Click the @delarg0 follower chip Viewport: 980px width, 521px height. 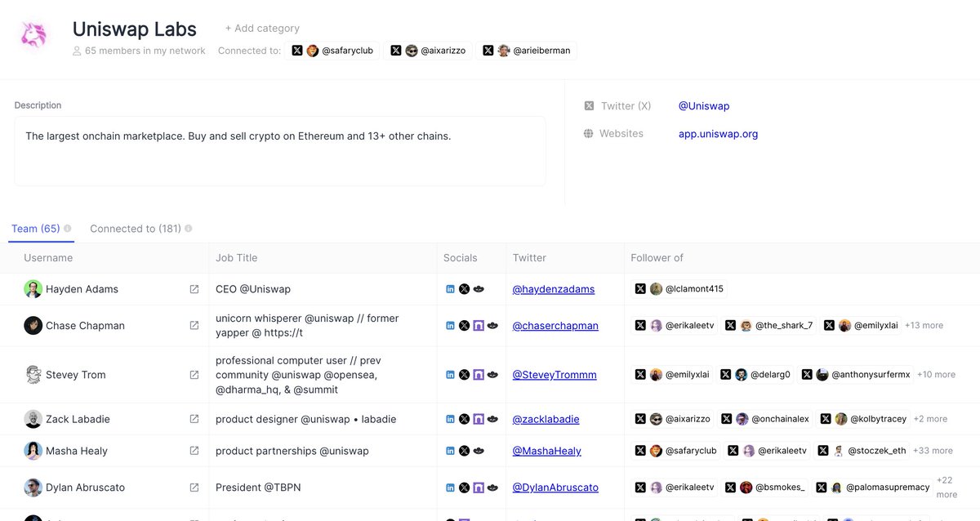pyautogui.click(x=756, y=375)
